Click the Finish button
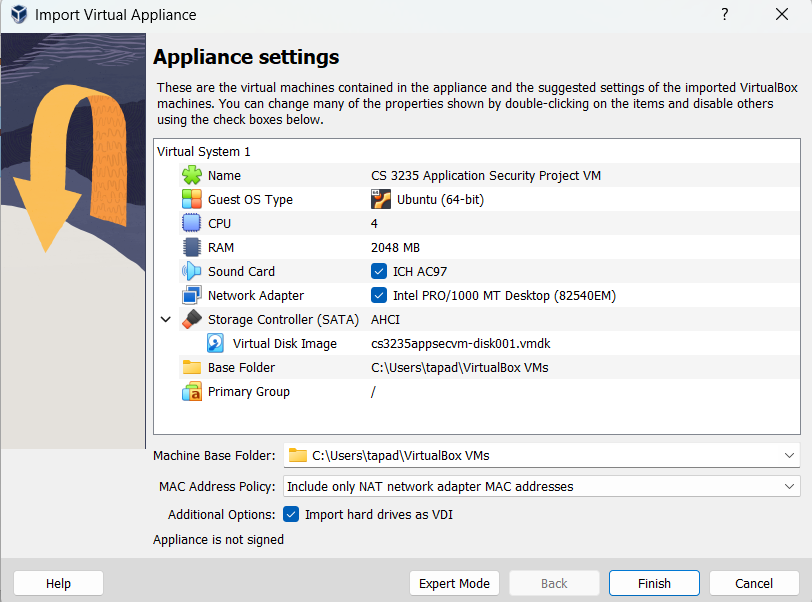This screenshot has width=812, height=602. (654, 583)
